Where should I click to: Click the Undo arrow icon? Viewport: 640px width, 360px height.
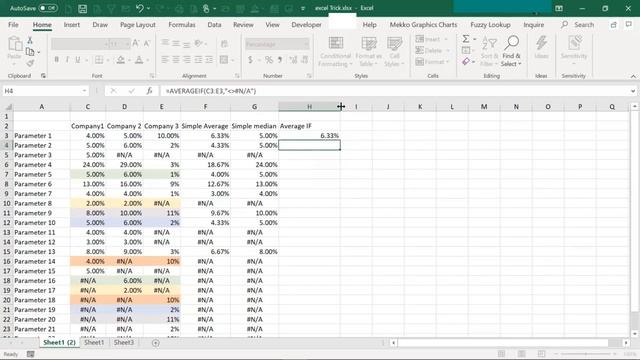tap(140, 8)
